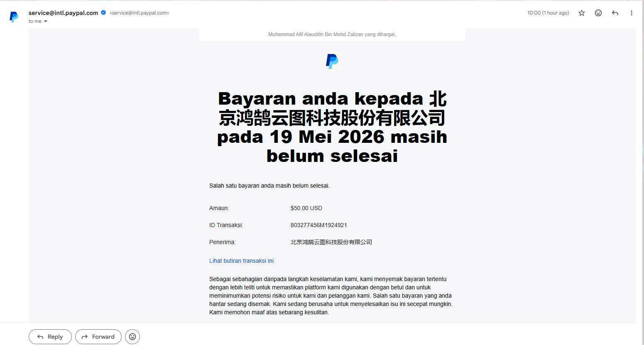The height and width of the screenshot is (345, 644).
Task: Click the greeting line to Muhammad Afif
Action: pos(332,34)
